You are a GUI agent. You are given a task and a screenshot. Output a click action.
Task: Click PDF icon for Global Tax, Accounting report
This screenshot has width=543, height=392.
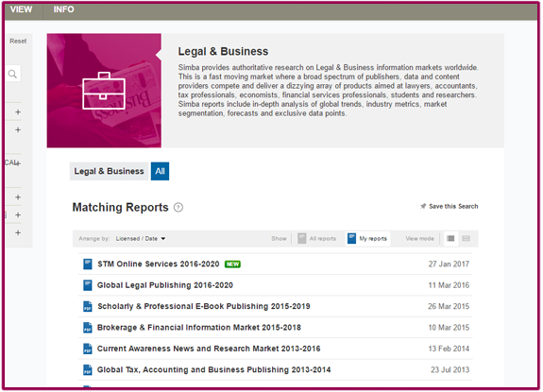(88, 370)
